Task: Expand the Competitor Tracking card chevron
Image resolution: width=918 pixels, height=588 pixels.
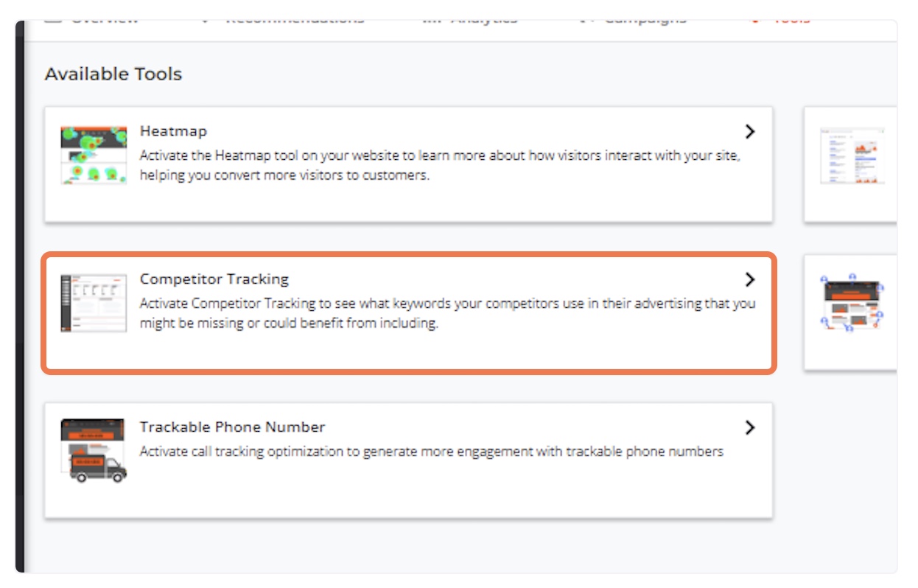Action: pos(749,280)
